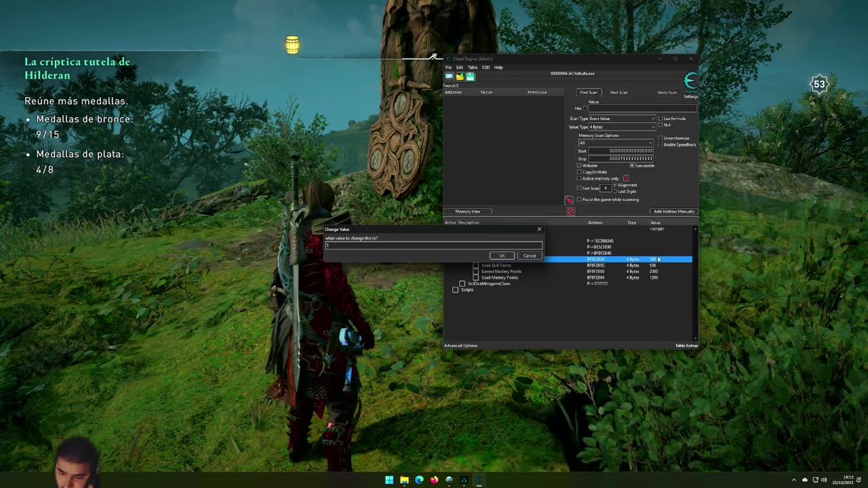Open Scan Type Exact Value dropdown
The image size is (868, 488).
coord(622,119)
